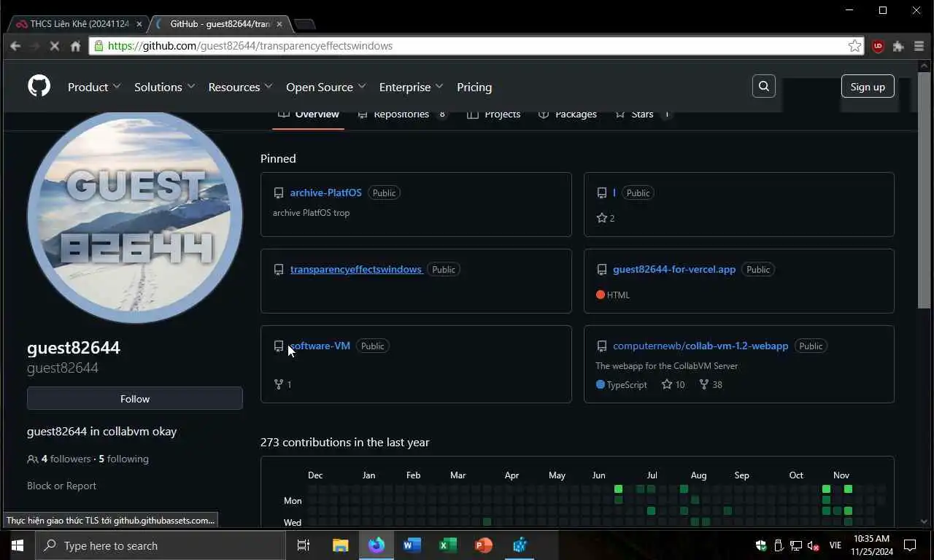
Task: Open the archive-PlatfOS repository link
Action: tap(325, 193)
